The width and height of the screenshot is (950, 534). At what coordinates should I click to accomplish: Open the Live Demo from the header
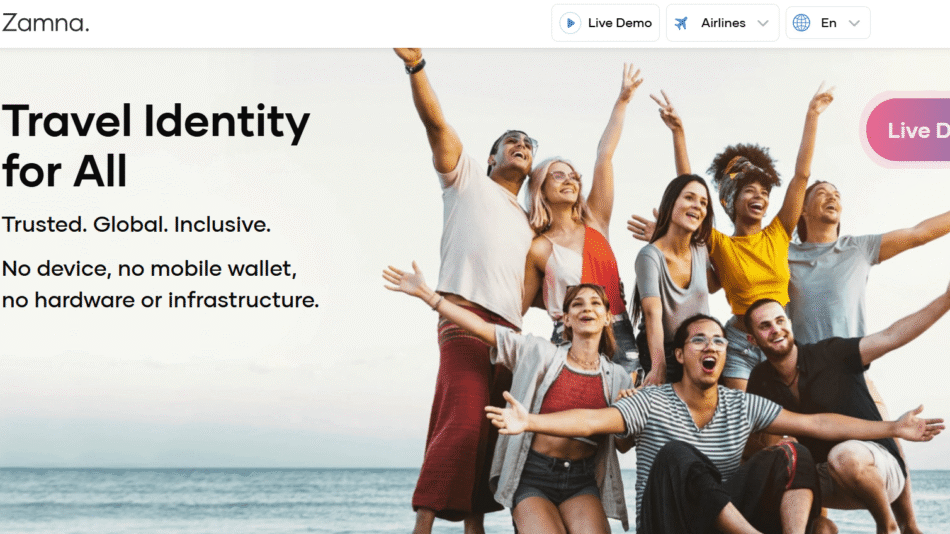pos(605,23)
